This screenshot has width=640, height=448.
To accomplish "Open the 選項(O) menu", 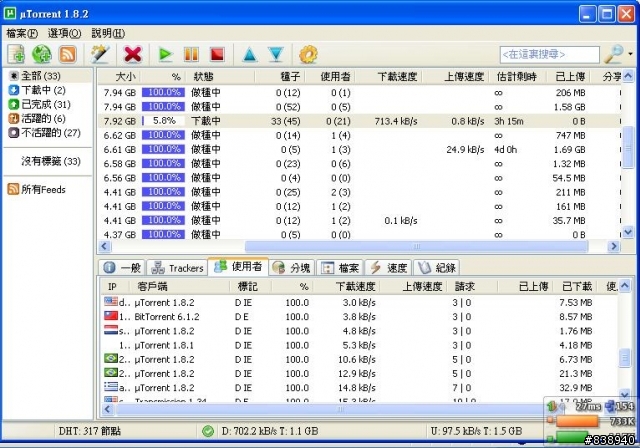I will tap(64, 33).
